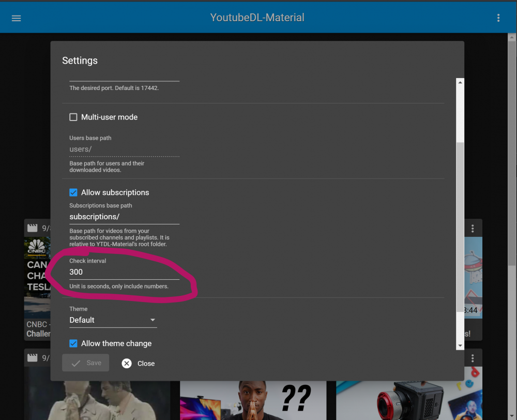Click settings scrollbar up arrow

coord(460,82)
